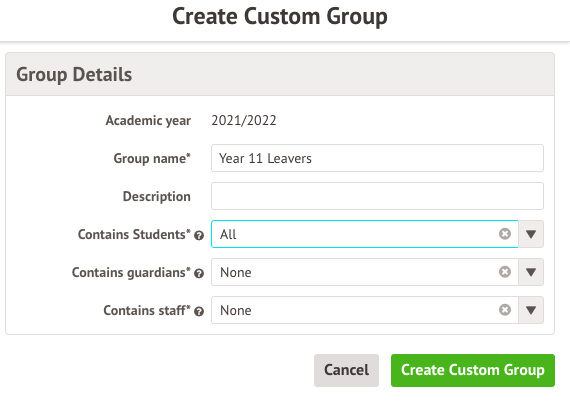Click the Group name field label
570x404 pixels.
coord(152,159)
